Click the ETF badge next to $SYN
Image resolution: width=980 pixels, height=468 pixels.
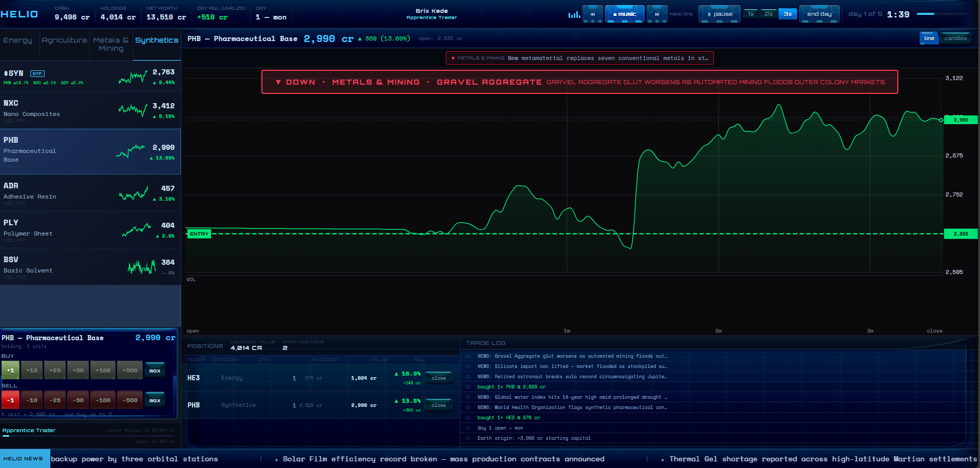pos(36,73)
